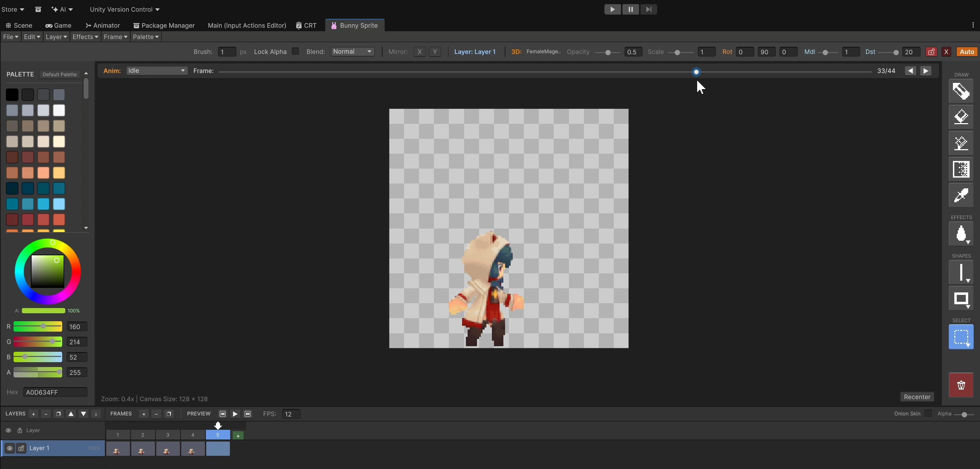Open the Unity Version Control dropdown
Image resolution: width=980 pixels, height=469 pixels.
click(x=124, y=9)
